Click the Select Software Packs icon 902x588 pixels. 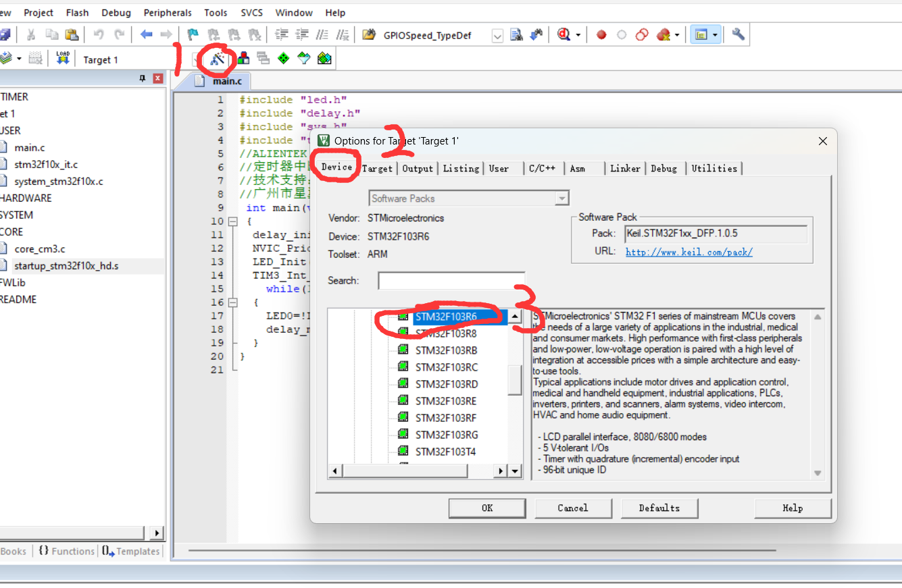coord(304,59)
